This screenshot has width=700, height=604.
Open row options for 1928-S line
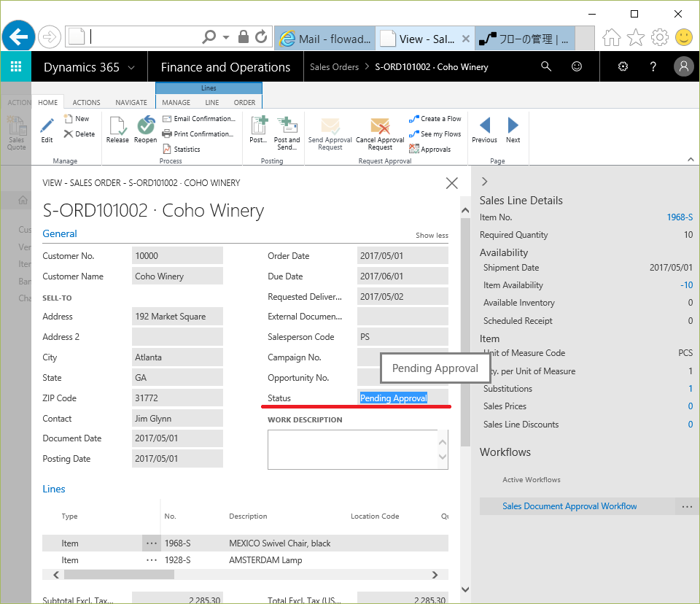click(x=152, y=560)
